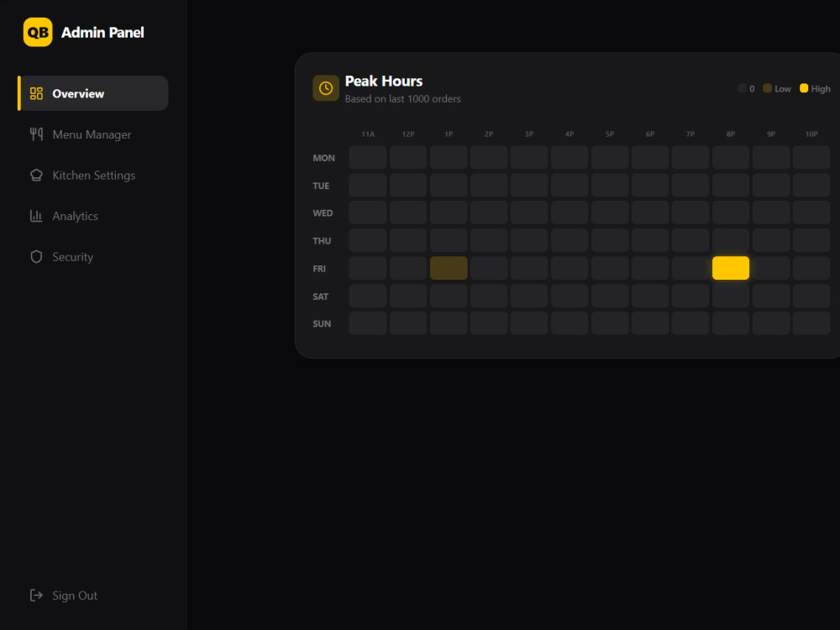Screen dimensions: 840x630
Task: Select the Friday 10P heatmap cell
Action: 811,268
